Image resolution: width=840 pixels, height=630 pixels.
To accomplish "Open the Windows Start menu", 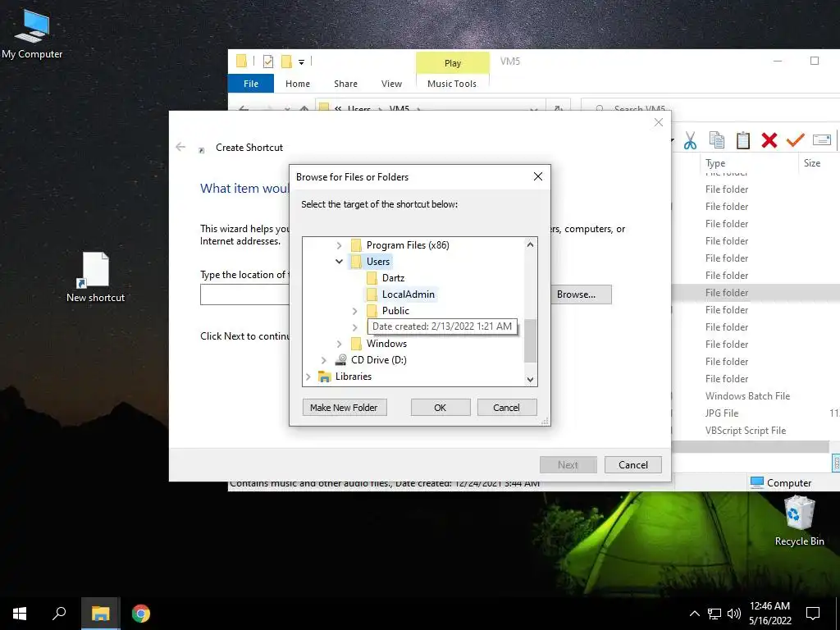I will 20,614.
